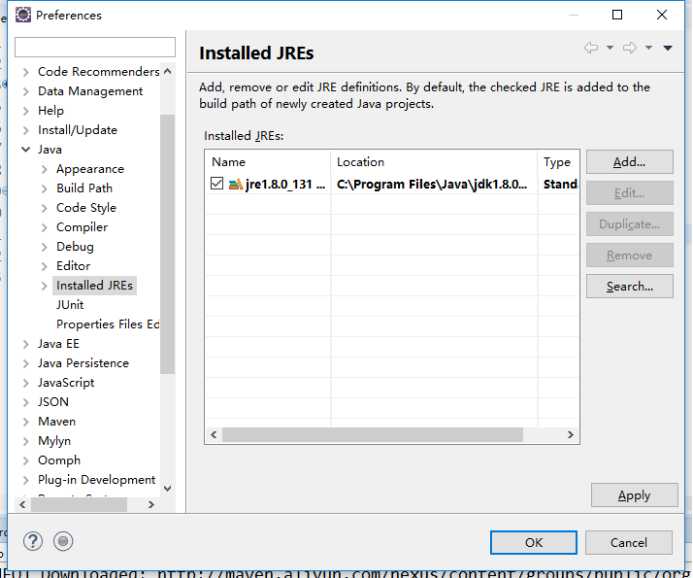The width and height of the screenshot is (693, 578).
Task: Click the Edit... button
Action: coord(629,193)
